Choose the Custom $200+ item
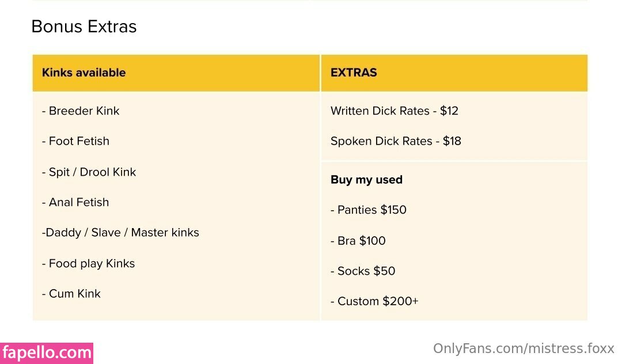The width and height of the screenshot is (622, 364). click(x=374, y=301)
